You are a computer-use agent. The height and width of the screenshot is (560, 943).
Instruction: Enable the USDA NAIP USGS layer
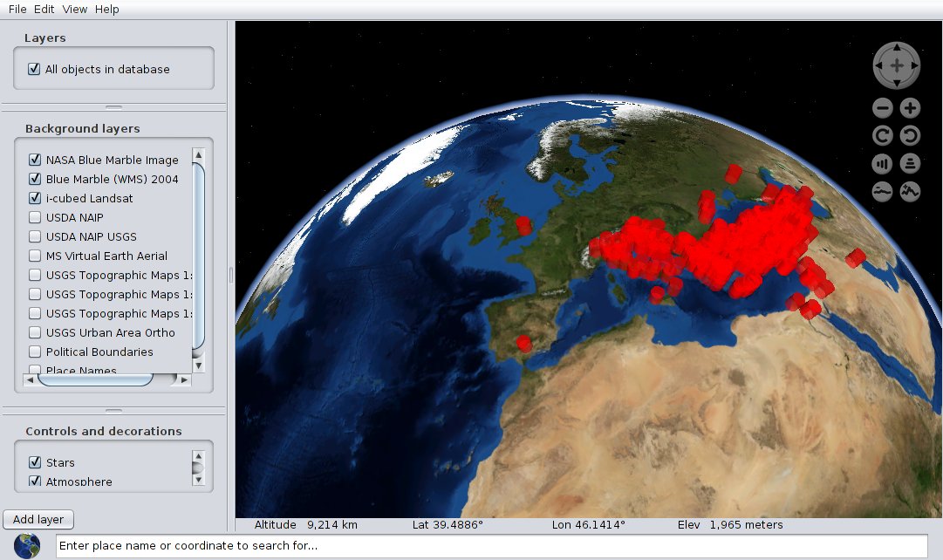click(35, 237)
